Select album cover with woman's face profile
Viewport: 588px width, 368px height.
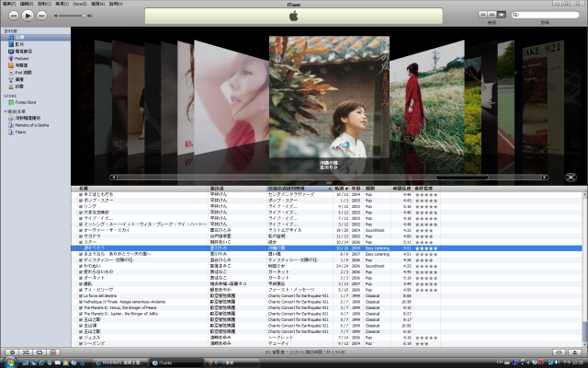coord(231,98)
